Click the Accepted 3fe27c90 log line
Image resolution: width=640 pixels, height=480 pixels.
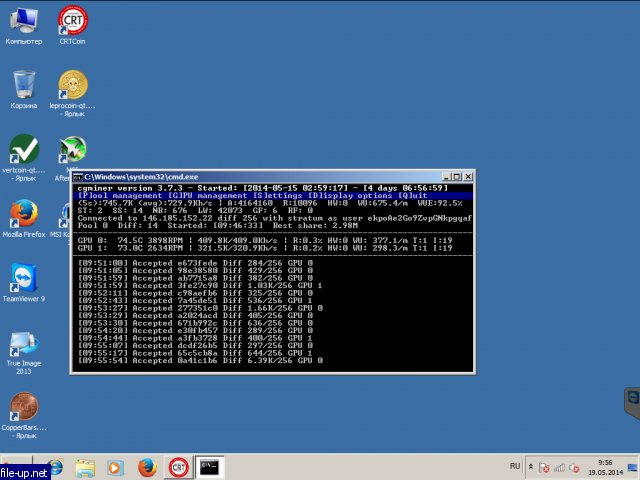click(x=200, y=286)
